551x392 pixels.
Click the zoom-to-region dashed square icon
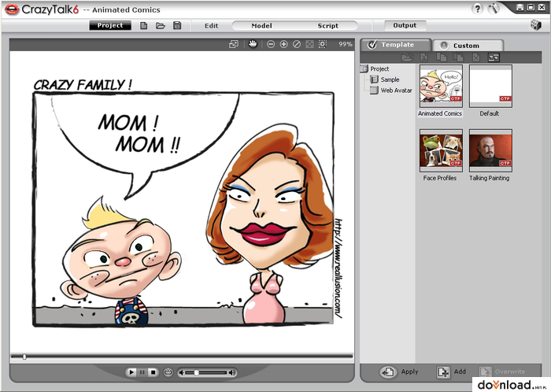click(322, 44)
